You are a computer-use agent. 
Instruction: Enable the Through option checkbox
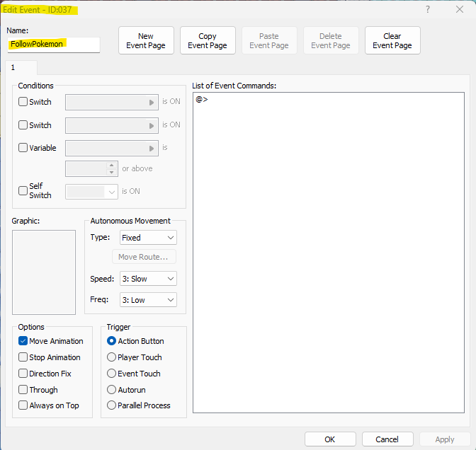(x=23, y=390)
